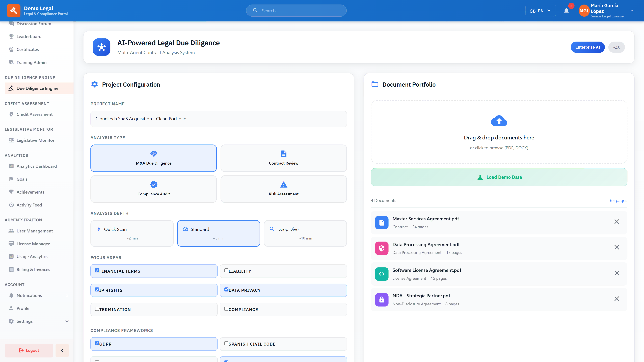644x362 pixels.
Task: Click the Analytics Dashboard chart icon
Action: coord(11,166)
